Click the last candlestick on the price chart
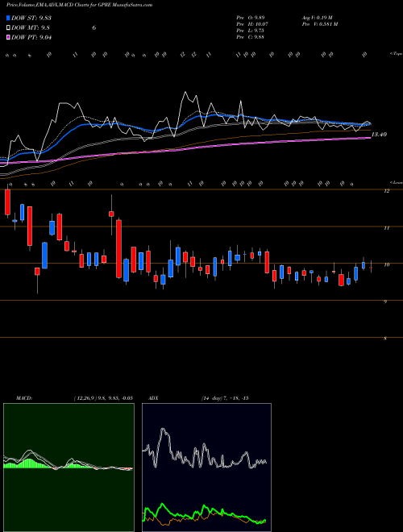This screenshot has height=532, width=403. tap(371, 267)
